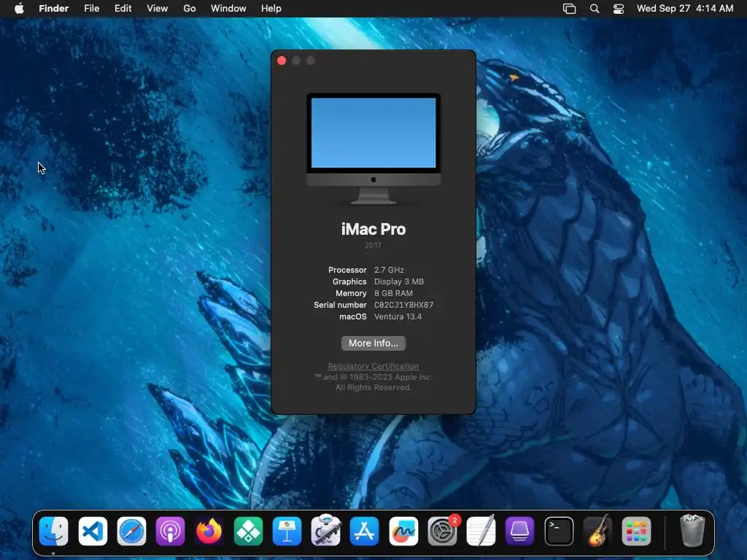Click the Display 3 MB graphics value
The height and width of the screenshot is (560, 747).
coord(399,281)
